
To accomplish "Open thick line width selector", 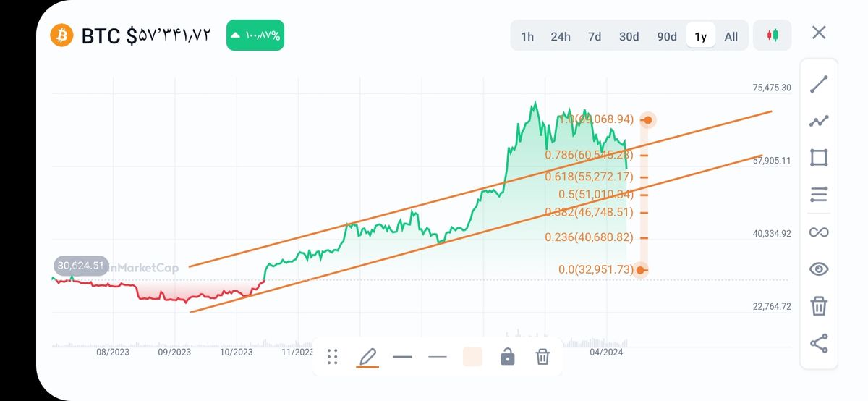I will (402, 356).
